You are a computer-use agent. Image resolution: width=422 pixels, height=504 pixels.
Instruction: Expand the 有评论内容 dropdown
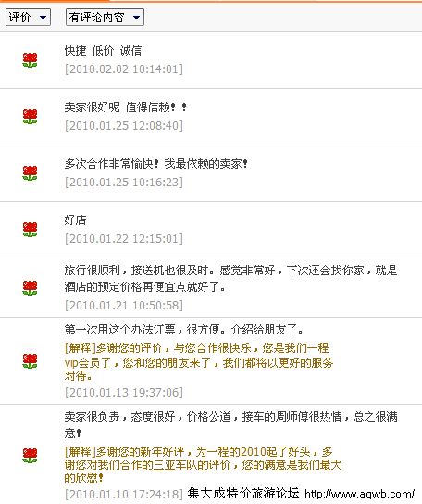pyautogui.click(x=105, y=17)
